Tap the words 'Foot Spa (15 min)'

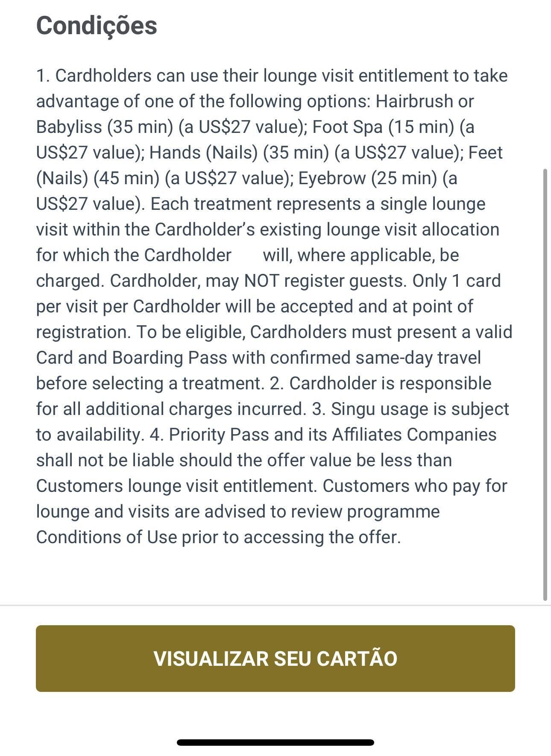pos(383,127)
